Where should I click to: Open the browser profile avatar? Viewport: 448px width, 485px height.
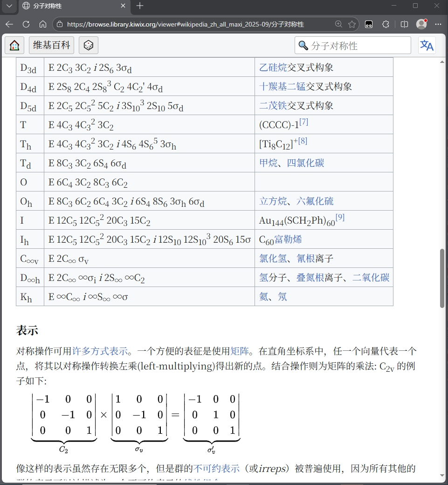pos(421,24)
